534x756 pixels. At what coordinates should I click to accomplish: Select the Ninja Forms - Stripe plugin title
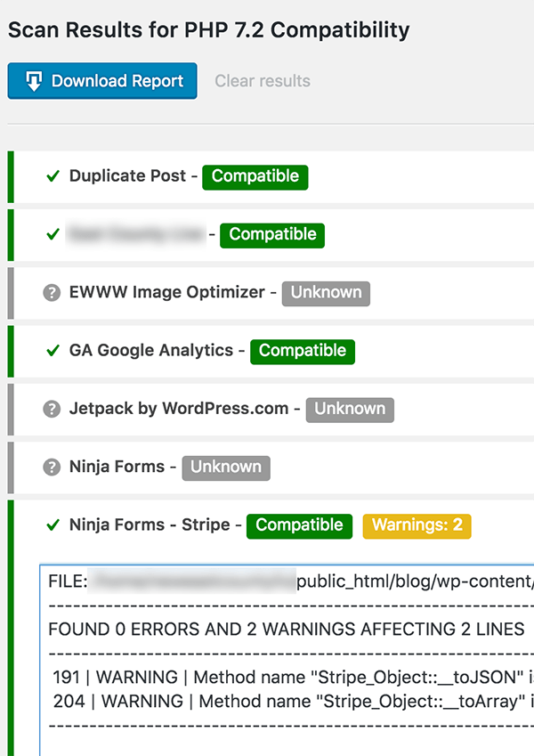[150, 525]
